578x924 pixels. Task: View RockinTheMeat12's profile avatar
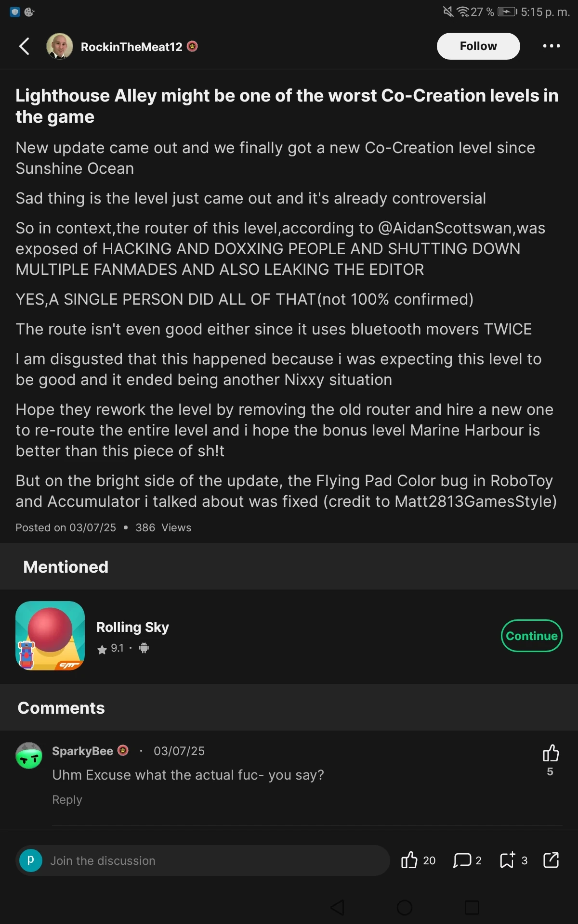click(x=59, y=46)
